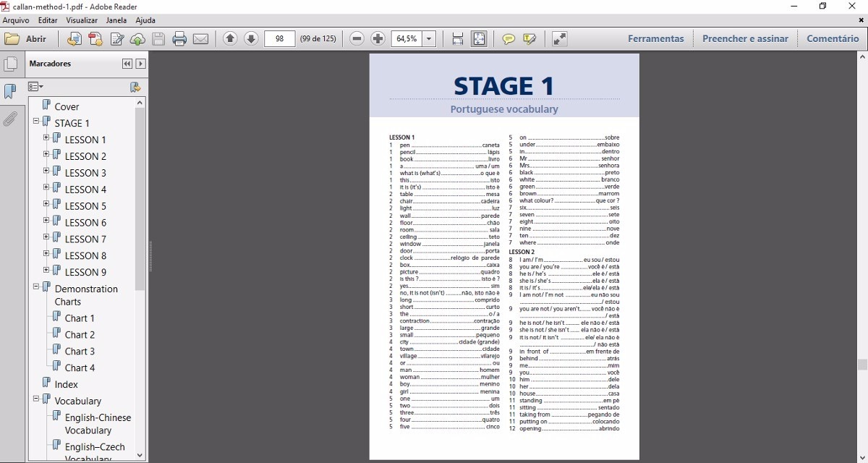Open the Editar menu
Screen dimensions: 868x463
click(48, 20)
